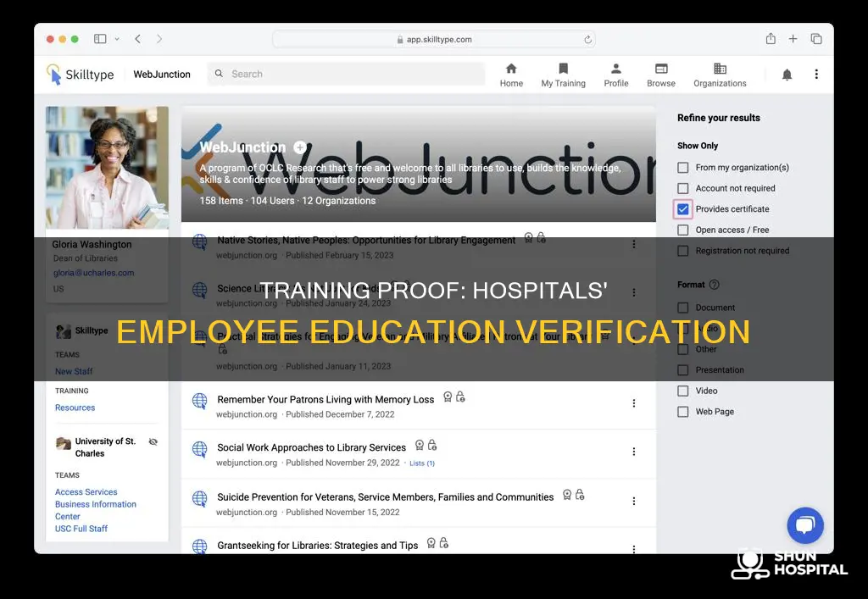Open options for Suicide Prevention item
Screen dimensions: 868x599
pos(634,501)
